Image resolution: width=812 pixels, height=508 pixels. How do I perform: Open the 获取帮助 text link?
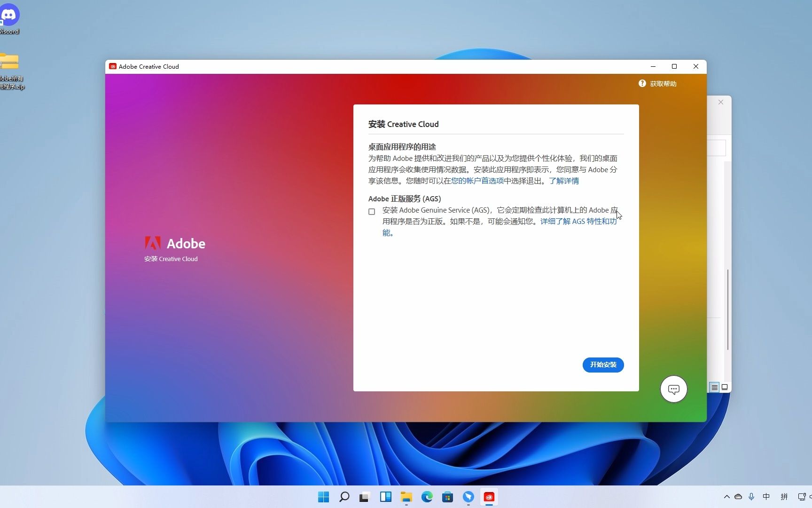(x=663, y=84)
